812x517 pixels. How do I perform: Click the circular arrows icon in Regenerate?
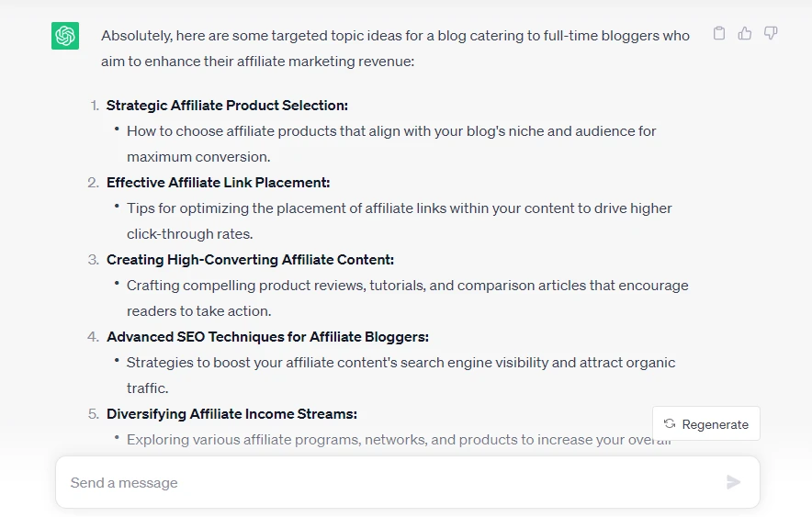point(670,424)
